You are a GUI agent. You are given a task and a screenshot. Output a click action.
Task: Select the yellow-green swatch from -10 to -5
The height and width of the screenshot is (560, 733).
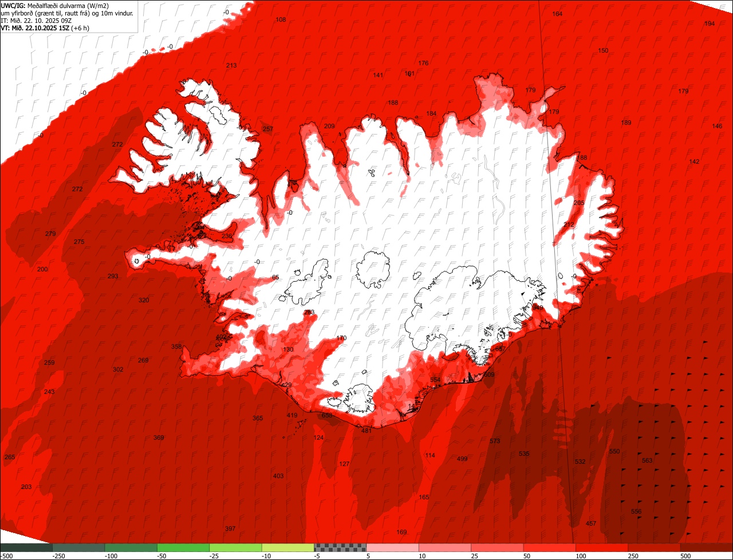point(288,547)
